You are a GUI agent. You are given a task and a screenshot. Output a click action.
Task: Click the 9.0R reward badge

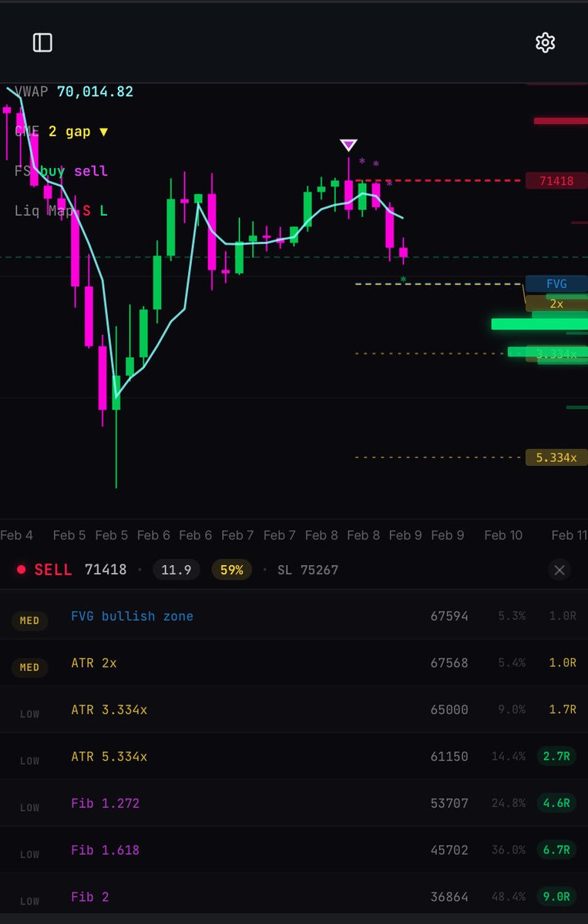point(556,897)
